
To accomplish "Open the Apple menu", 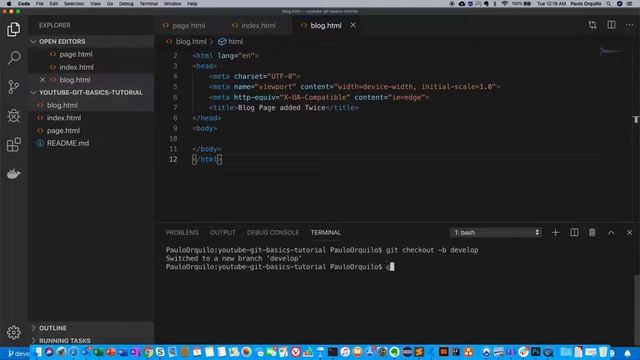I will pyautogui.click(x=9, y=4).
